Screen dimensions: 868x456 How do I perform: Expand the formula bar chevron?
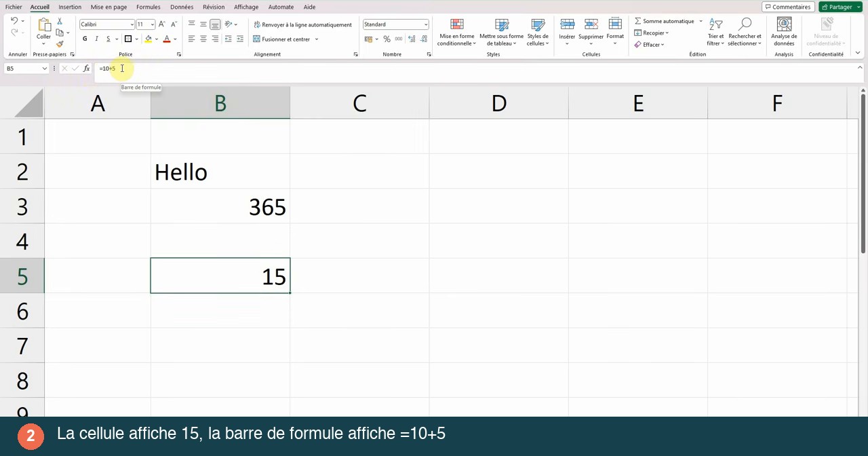pyautogui.click(x=860, y=68)
